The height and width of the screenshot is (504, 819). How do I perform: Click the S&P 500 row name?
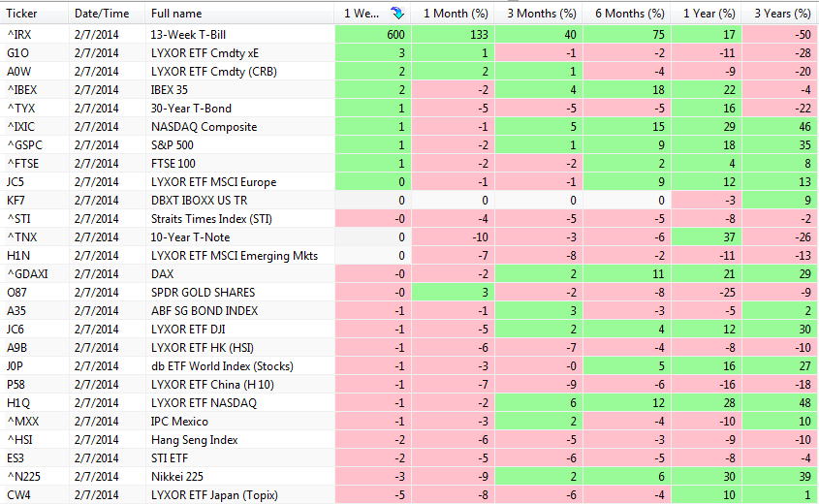coord(174,145)
